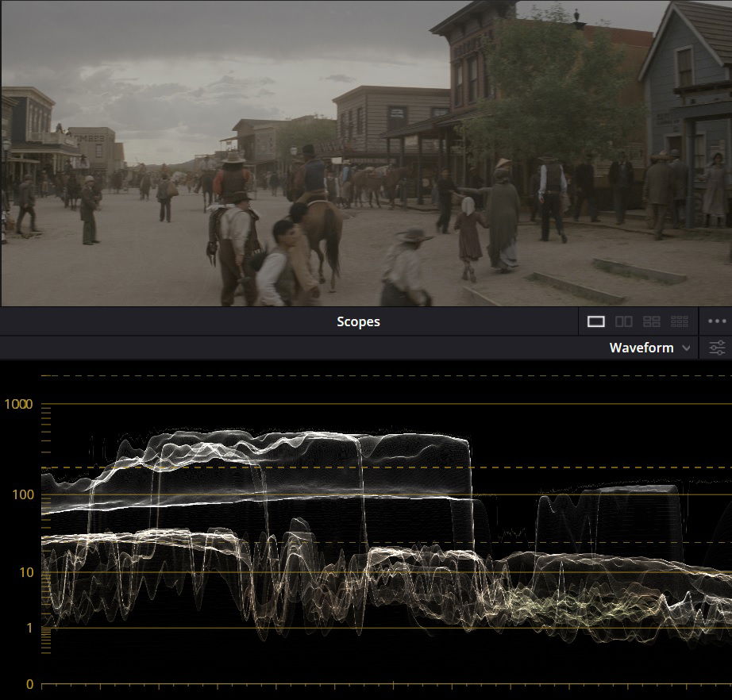Open Waveform scope type dropdown
The width and height of the screenshot is (732, 700).
[649, 348]
